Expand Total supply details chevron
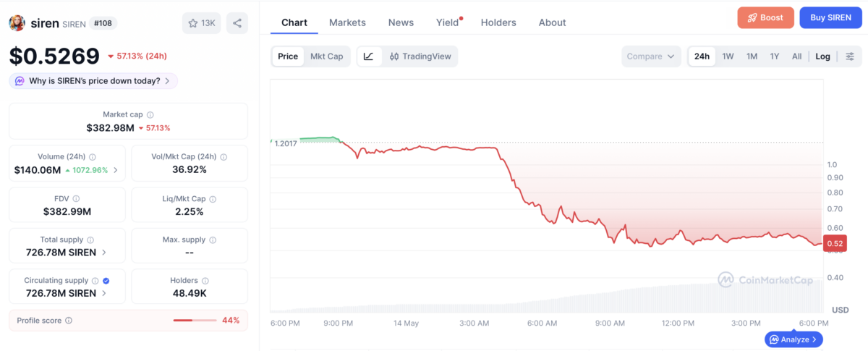 [103, 253]
